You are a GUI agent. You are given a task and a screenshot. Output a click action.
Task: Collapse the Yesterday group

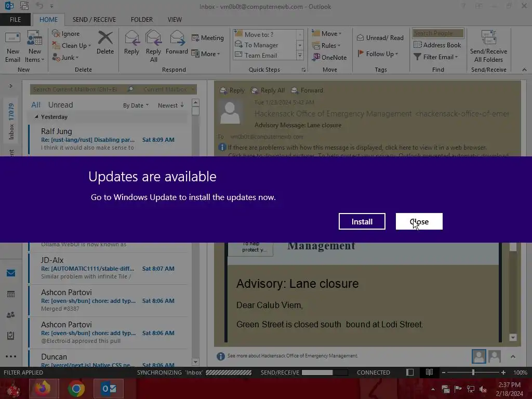point(36,117)
